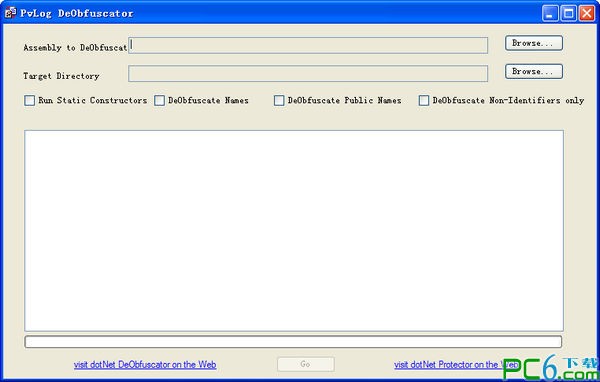Viewport: 600px width, 382px height.
Task: Click the Go button
Action: pos(306,364)
